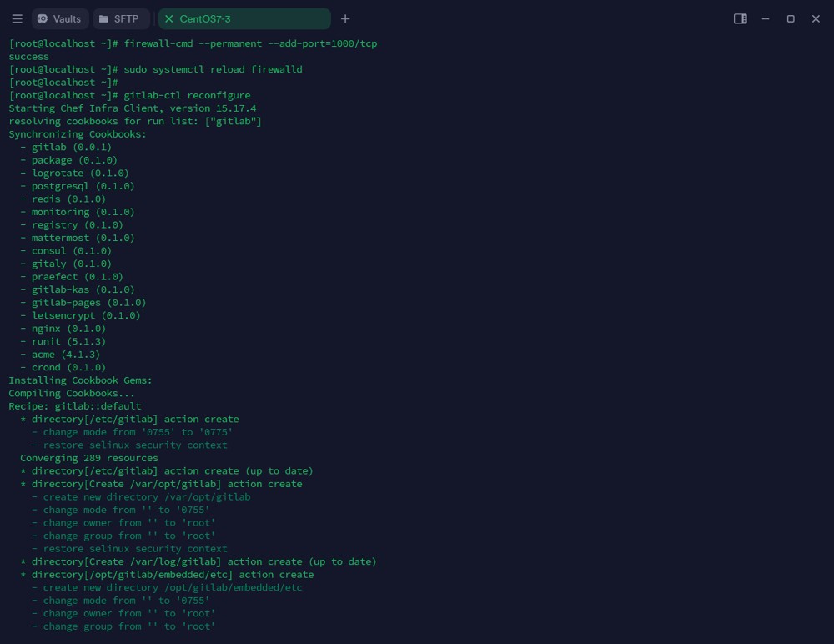Open the hamburger main menu

pos(17,19)
